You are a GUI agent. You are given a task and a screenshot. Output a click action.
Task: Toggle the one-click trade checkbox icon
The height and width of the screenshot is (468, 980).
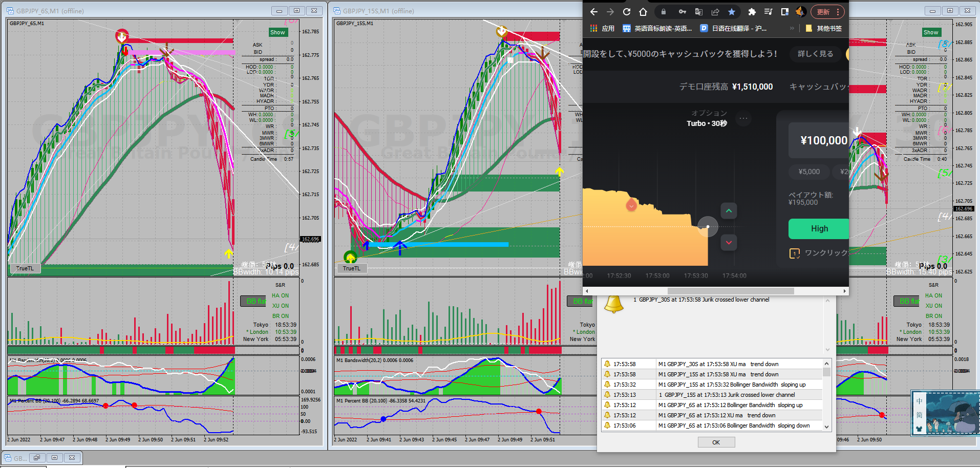pyautogui.click(x=794, y=253)
